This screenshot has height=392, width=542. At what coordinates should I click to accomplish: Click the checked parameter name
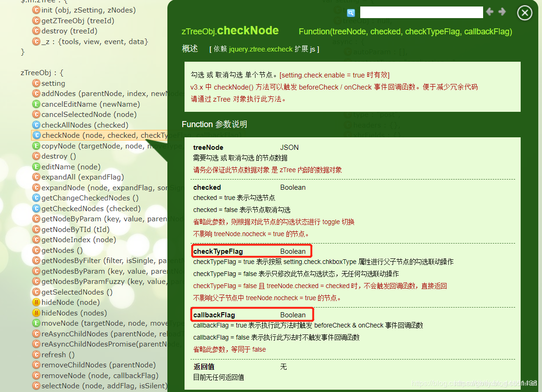coord(207,187)
